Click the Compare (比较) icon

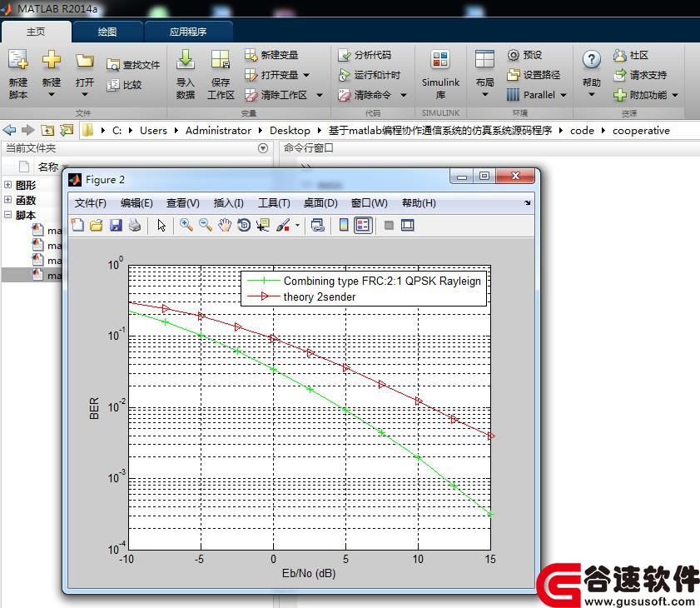[113, 84]
